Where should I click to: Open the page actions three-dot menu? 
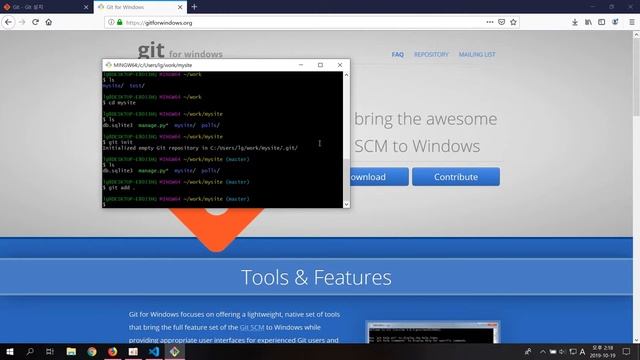click(490, 22)
